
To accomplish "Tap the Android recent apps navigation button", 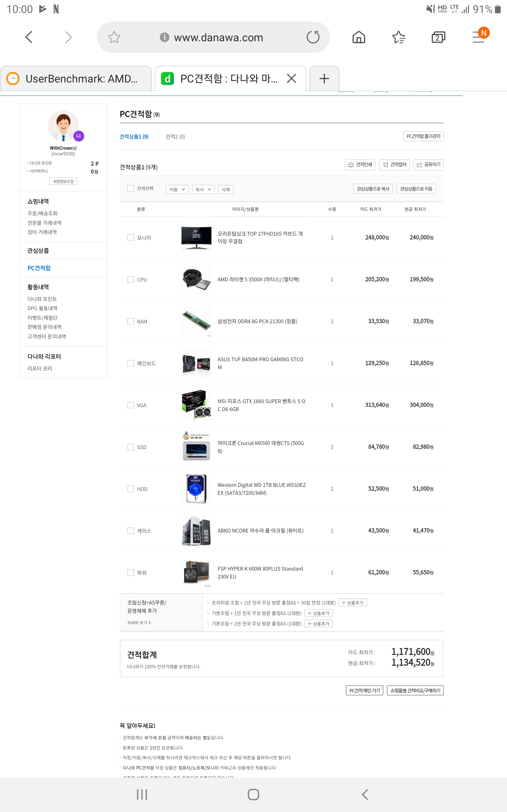I will point(142,794).
